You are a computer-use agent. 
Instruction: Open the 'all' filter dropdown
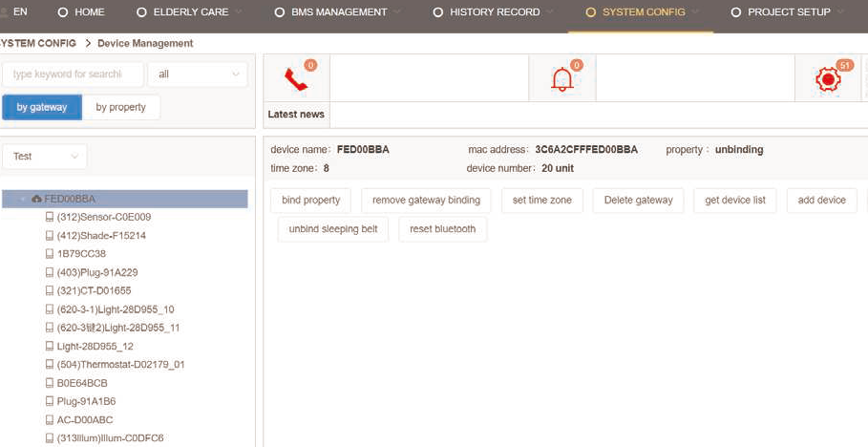tap(198, 74)
